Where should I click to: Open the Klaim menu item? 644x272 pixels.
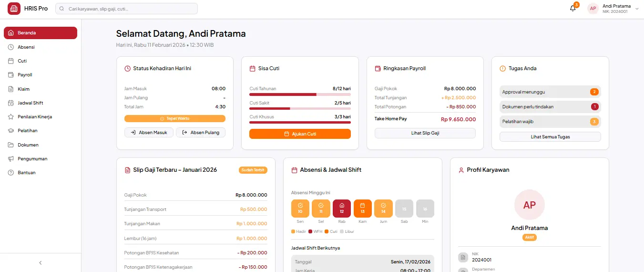tap(24, 89)
